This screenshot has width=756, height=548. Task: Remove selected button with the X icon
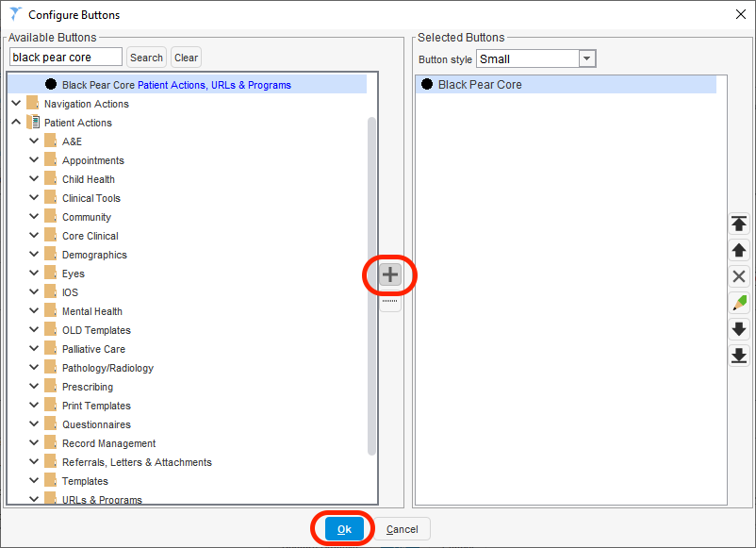pyautogui.click(x=739, y=276)
